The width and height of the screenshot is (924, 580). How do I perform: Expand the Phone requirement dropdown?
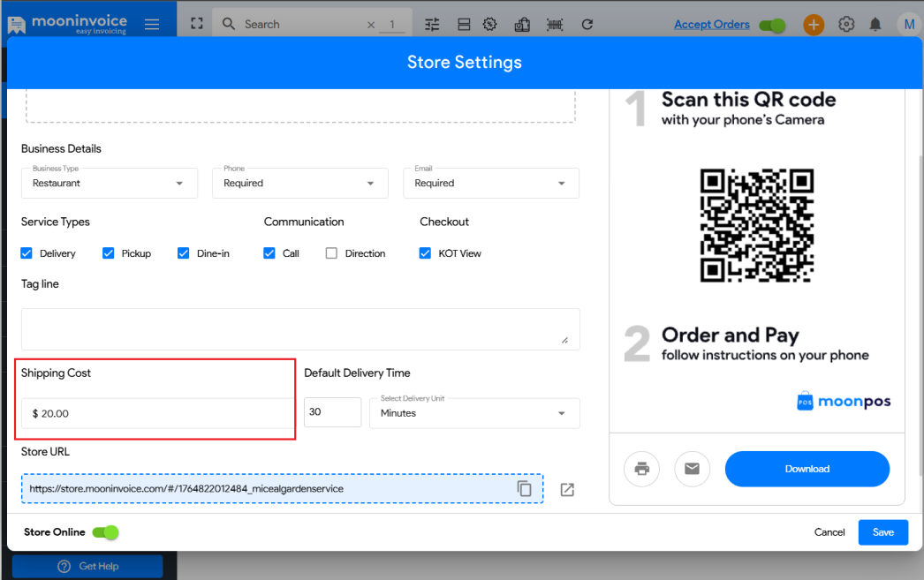299,184
